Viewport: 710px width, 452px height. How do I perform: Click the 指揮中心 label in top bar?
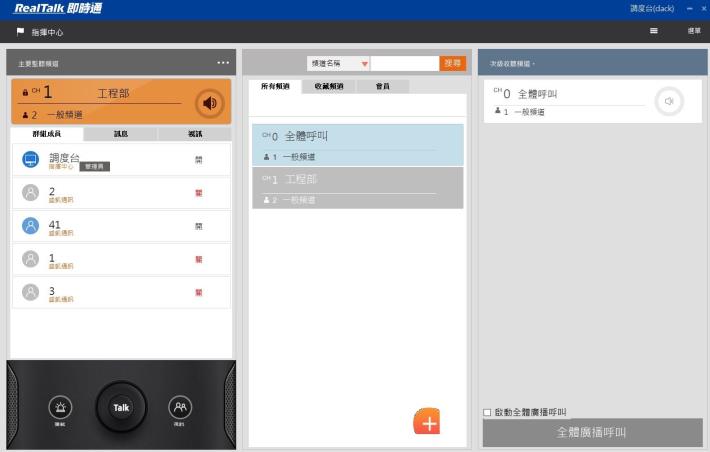(47, 32)
